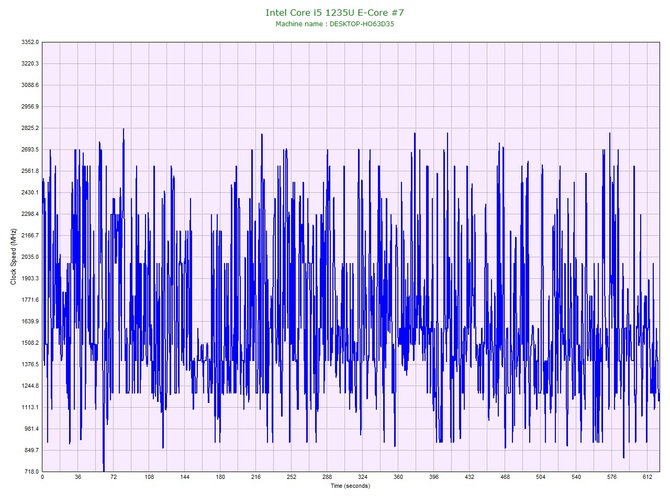Select the 2693.5 y-axis label
Viewport: 670px width, 503px height.
point(30,150)
